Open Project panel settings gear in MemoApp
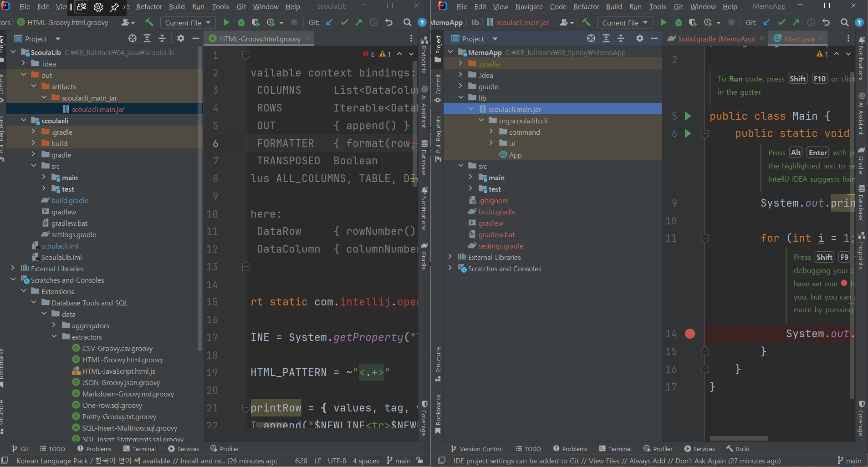The image size is (868, 467). pos(639,39)
